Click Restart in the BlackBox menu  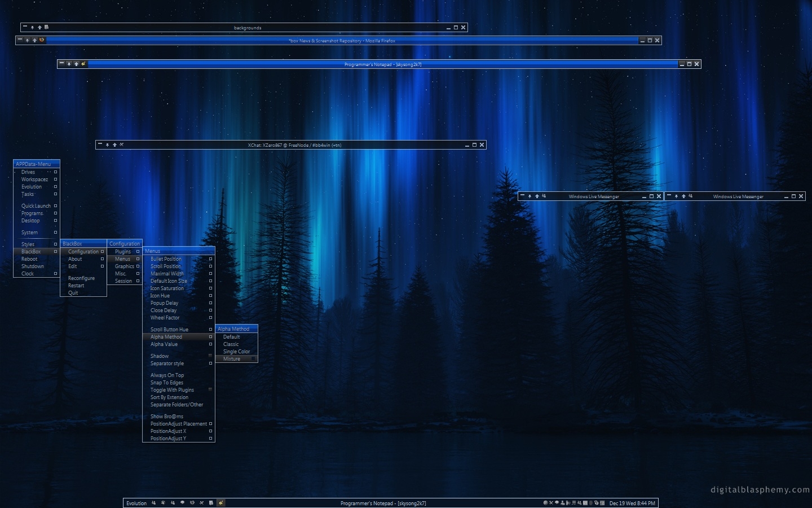click(76, 286)
